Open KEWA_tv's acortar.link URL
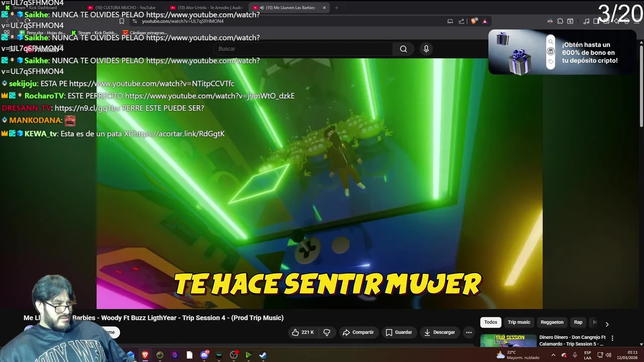 180,134
